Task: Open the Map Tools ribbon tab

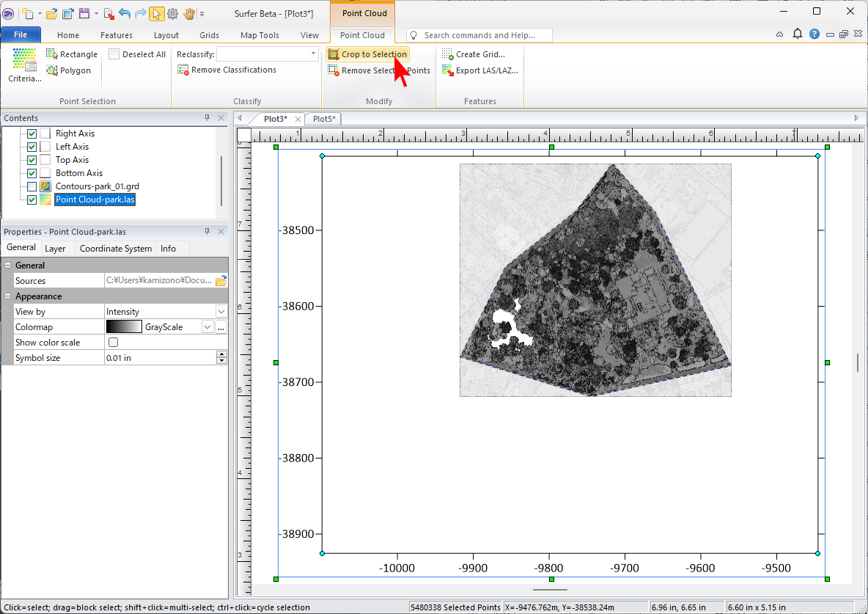Action: 260,35
